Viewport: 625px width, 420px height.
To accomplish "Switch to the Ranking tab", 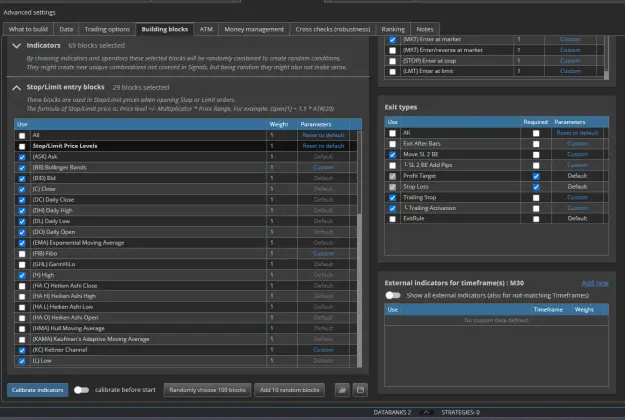I will [393, 29].
